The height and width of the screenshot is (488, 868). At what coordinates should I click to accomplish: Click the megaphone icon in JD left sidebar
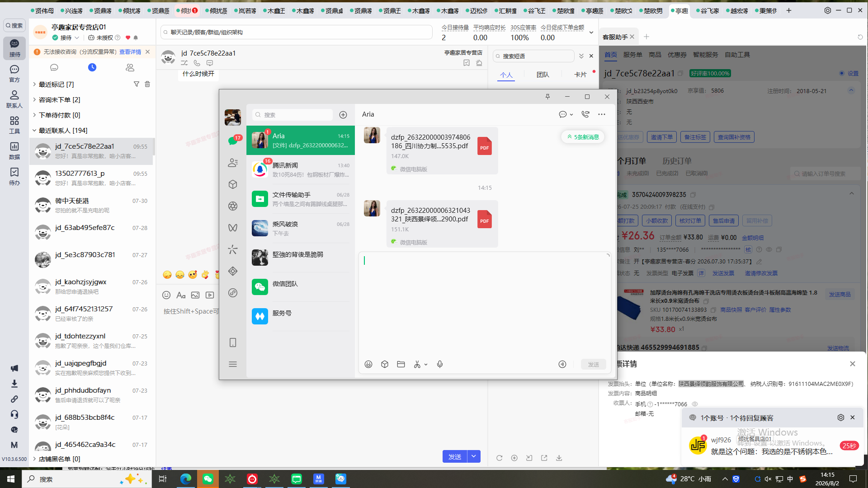14,368
